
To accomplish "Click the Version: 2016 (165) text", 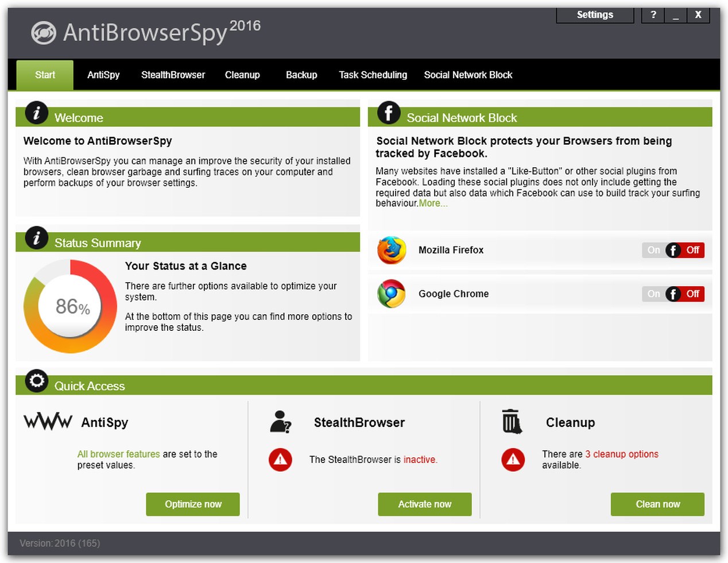I will (60, 543).
